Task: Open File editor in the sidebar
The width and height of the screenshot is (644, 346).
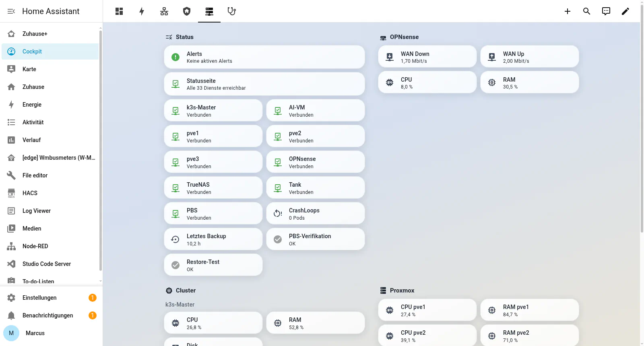Action: 50,175
